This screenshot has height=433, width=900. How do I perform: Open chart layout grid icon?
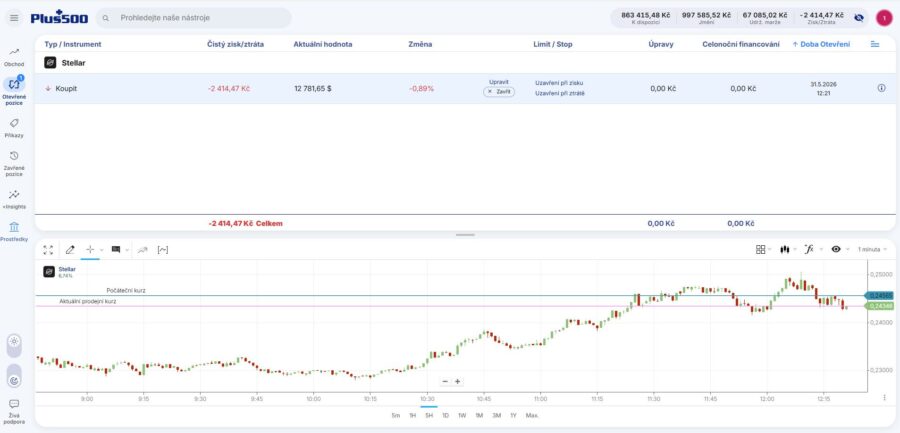761,249
